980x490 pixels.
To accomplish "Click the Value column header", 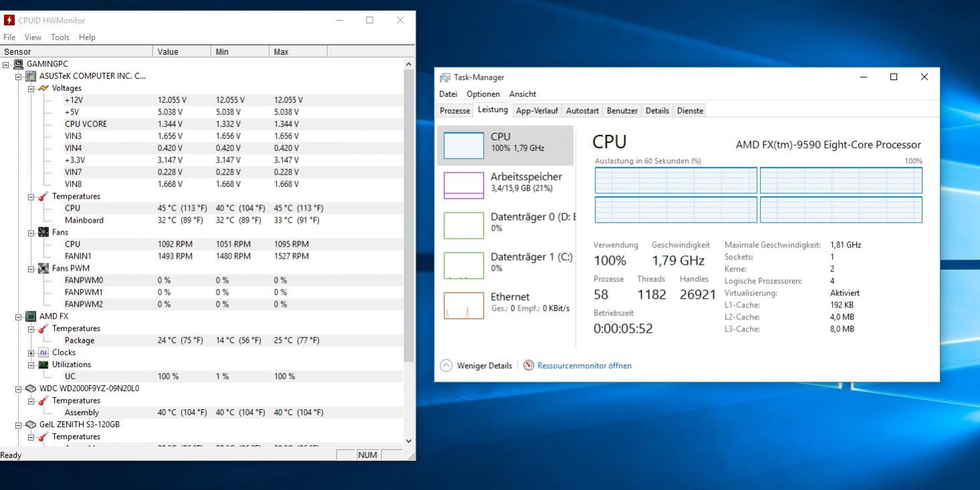I will click(183, 51).
